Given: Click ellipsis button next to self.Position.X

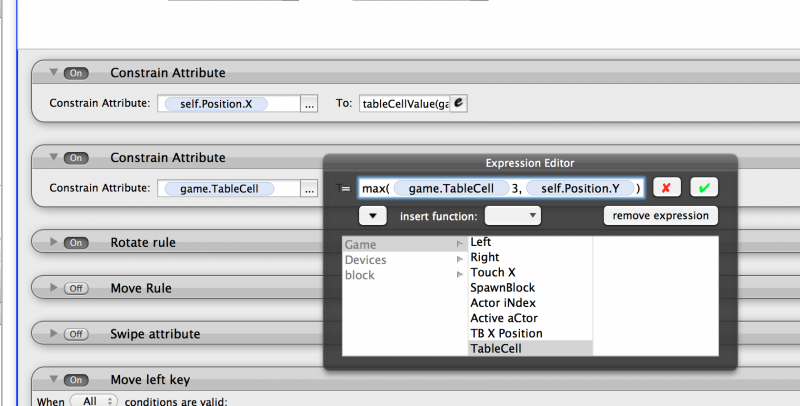Looking at the screenshot, I should [x=309, y=103].
